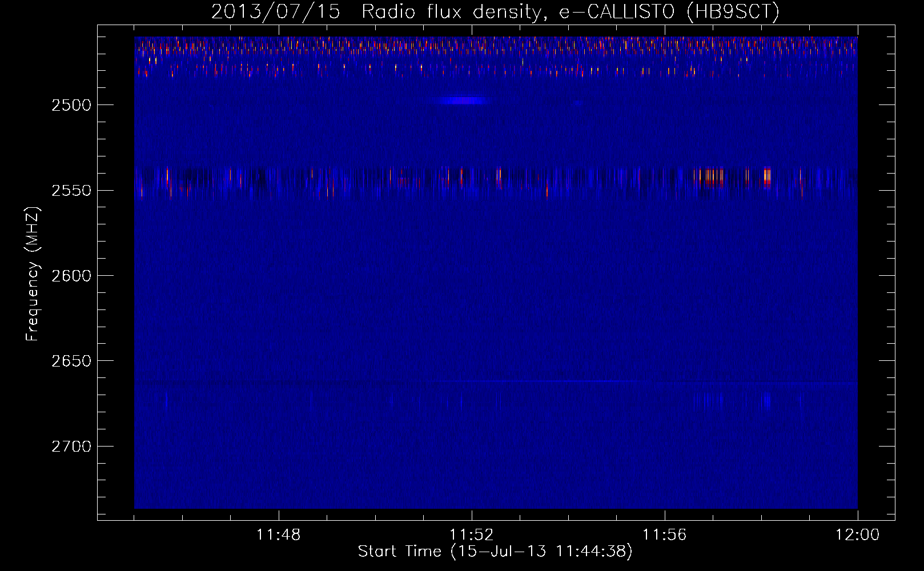
Task: Click the 11:48 time tick label
Action: pos(279,535)
